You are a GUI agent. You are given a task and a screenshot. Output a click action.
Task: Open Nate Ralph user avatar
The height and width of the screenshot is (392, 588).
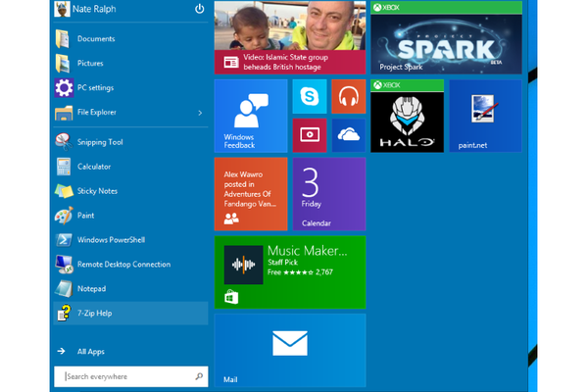(x=62, y=9)
